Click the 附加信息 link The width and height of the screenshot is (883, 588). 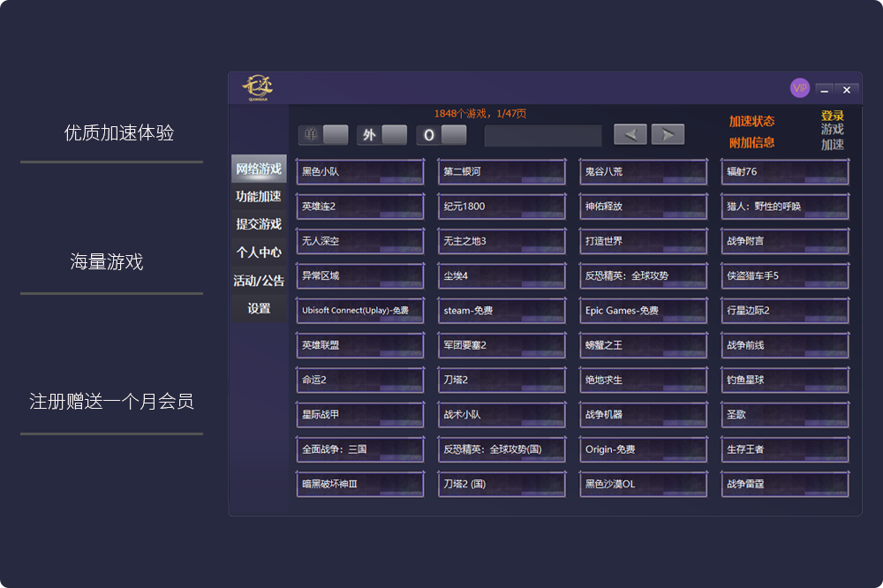point(751,142)
